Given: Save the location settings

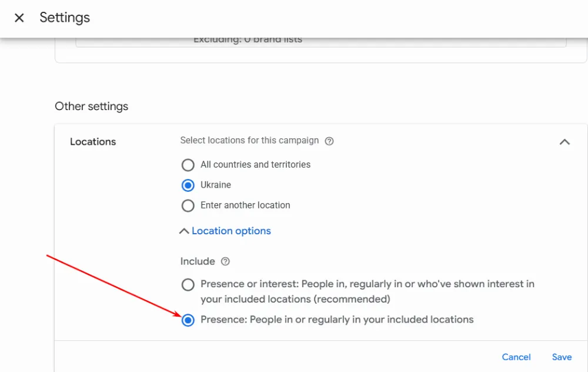Looking at the screenshot, I should (562, 357).
